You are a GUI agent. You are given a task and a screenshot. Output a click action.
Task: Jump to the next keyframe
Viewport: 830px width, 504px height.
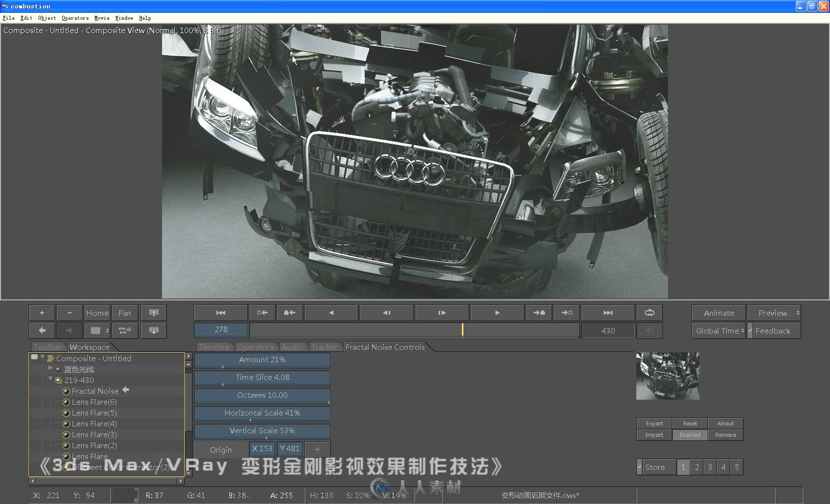[539, 313]
